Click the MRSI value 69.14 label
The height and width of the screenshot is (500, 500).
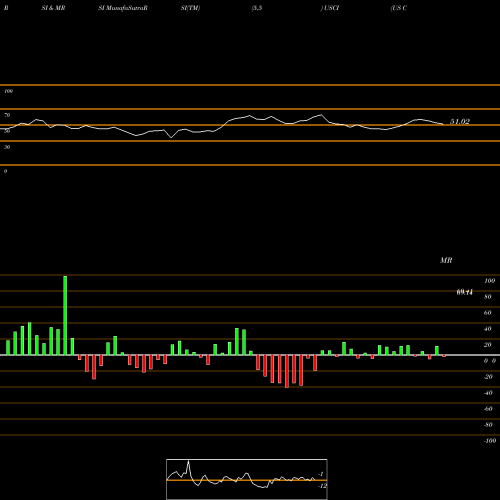(465, 292)
